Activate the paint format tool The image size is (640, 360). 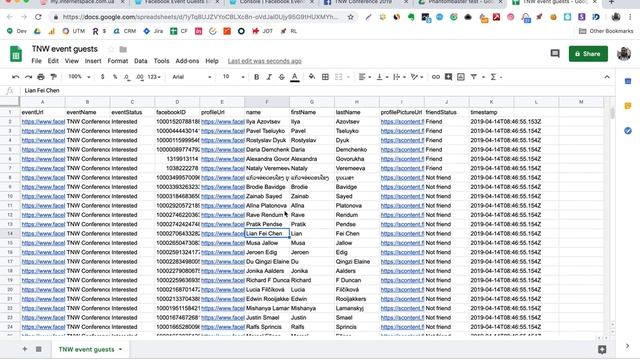53,77
